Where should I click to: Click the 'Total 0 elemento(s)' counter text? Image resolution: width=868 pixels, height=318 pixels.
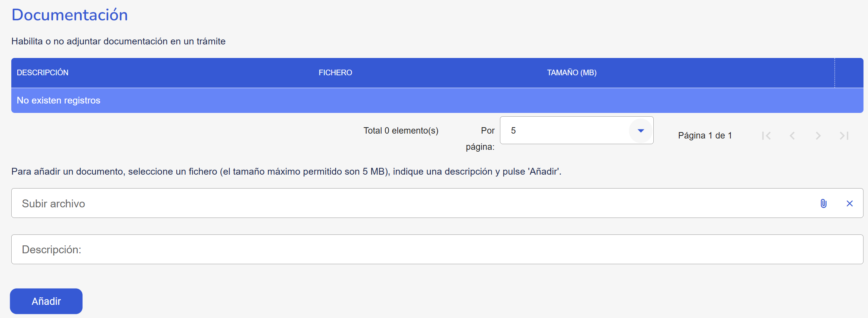coord(401,131)
